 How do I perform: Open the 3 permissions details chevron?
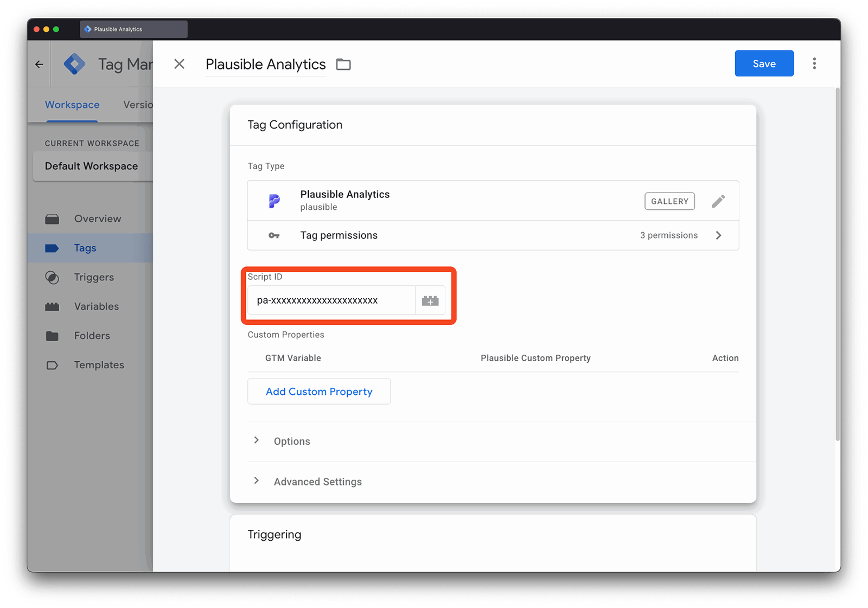click(x=719, y=235)
